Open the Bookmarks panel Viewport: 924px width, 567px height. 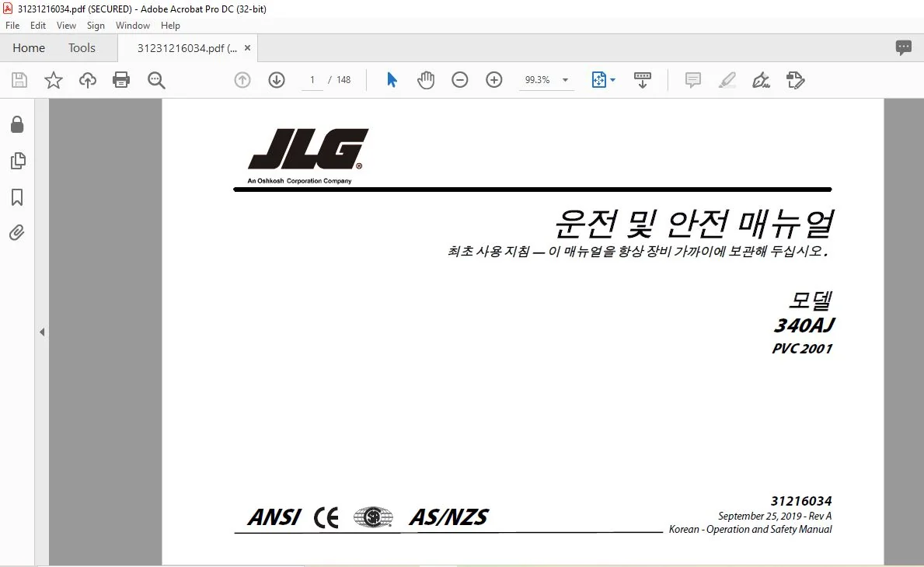click(17, 197)
